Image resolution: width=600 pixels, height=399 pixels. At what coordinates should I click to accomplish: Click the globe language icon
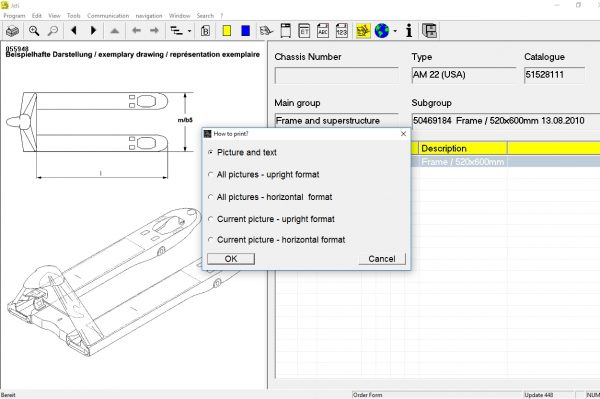pos(382,31)
